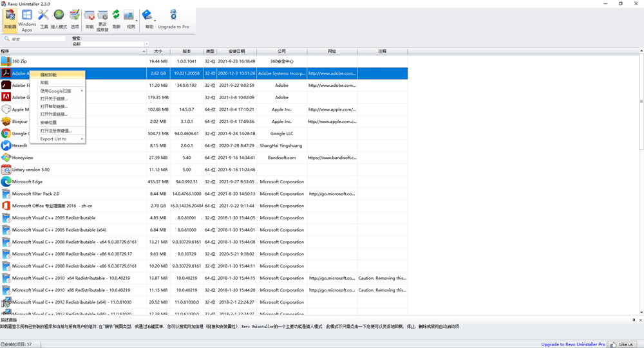Choose 打开注册表键值... menu entry

57,131
